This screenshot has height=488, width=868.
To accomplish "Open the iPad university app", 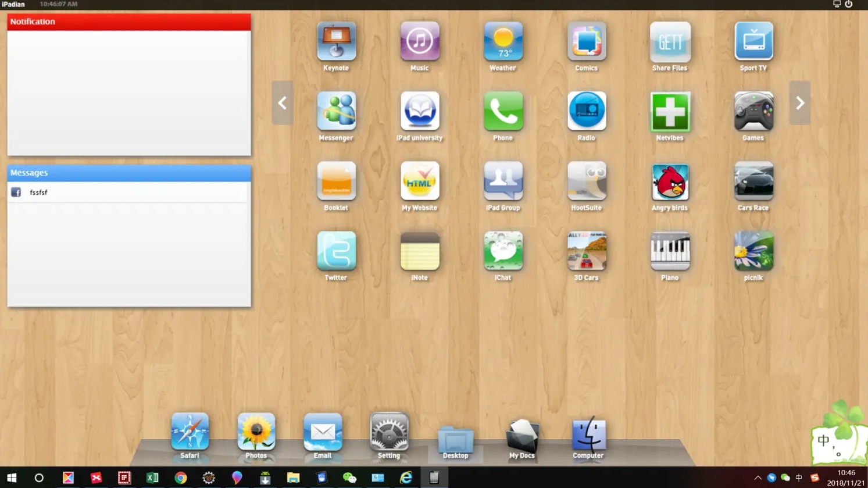I will click(420, 111).
